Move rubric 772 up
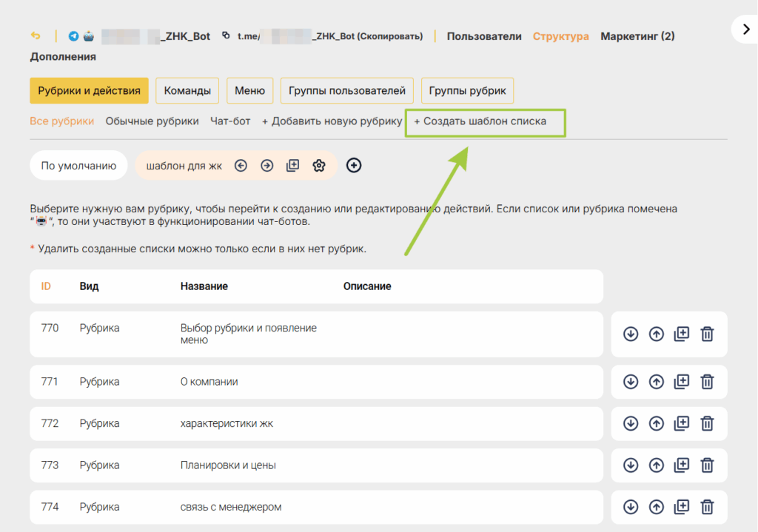The height and width of the screenshot is (532, 758). tap(656, 424)
